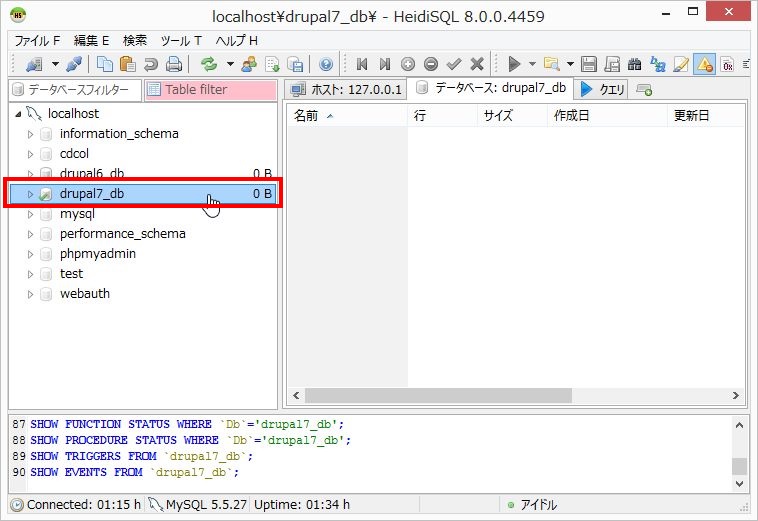The width and height of the screenshot is (758, 521).
Task: Expand the drupal7_db node
Action: [30, 194]
